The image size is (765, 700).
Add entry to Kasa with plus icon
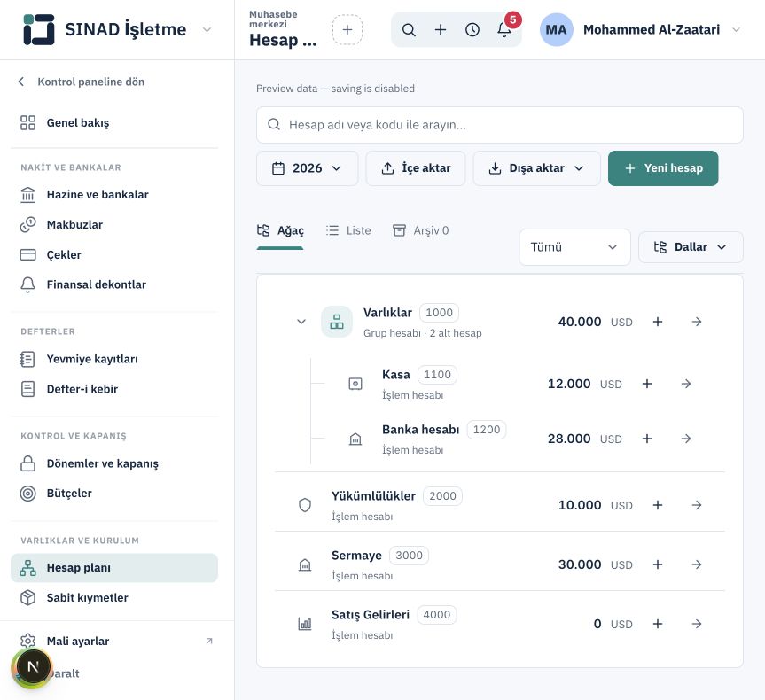647,384
